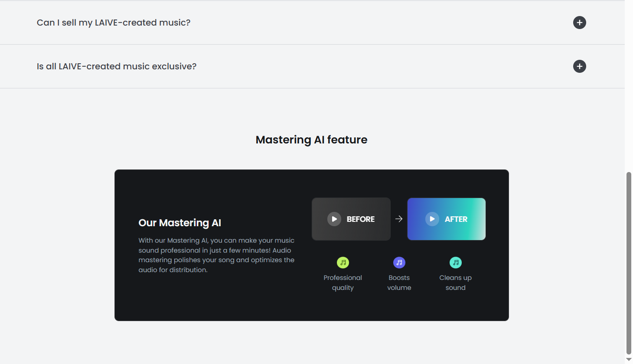
Task: Select the 'Professional quality' label
Action: coord(343,283)
